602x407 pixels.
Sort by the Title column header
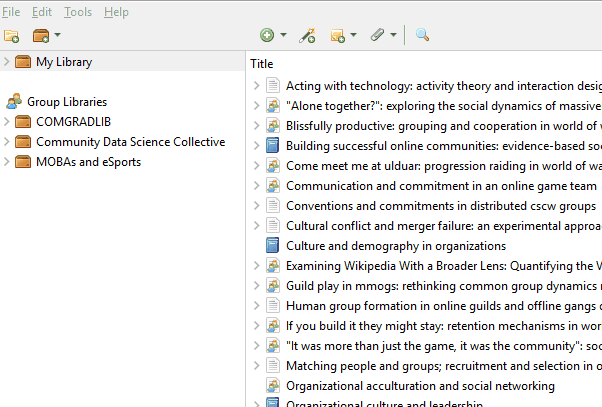(262, 64)
